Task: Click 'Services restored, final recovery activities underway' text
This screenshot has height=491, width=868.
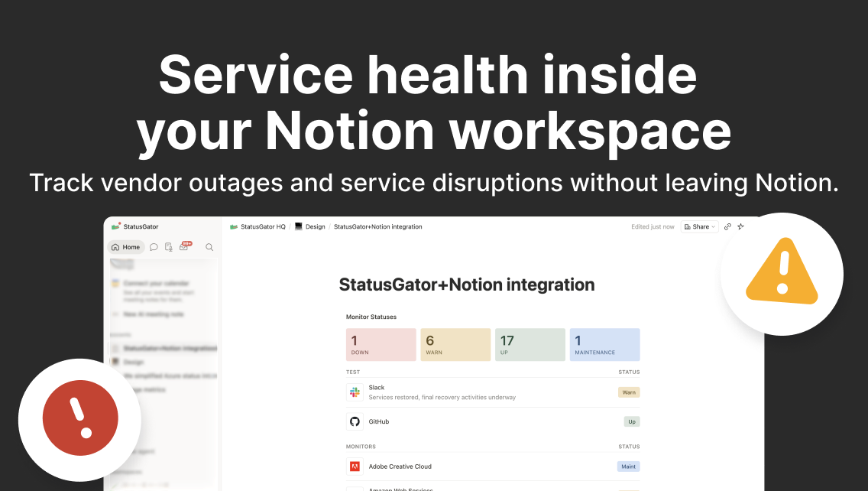Action: point(442,398)
